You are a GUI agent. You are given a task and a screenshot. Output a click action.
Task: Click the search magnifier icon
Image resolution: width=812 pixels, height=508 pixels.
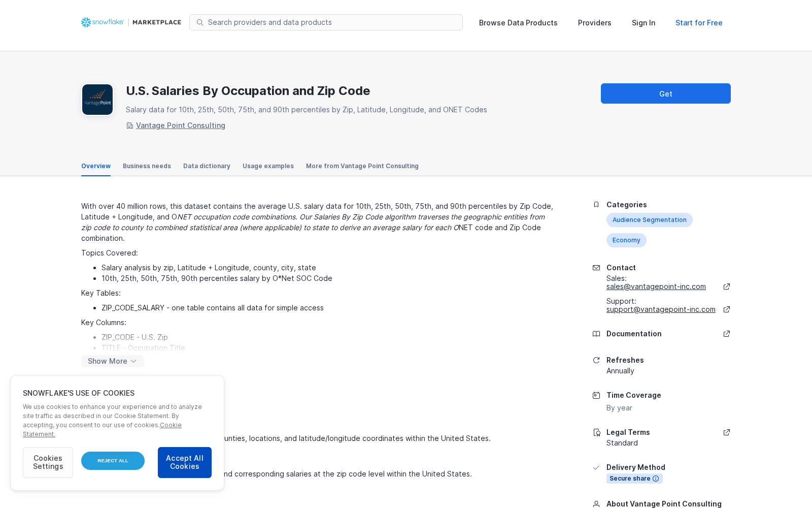click(x=200, y=22)
